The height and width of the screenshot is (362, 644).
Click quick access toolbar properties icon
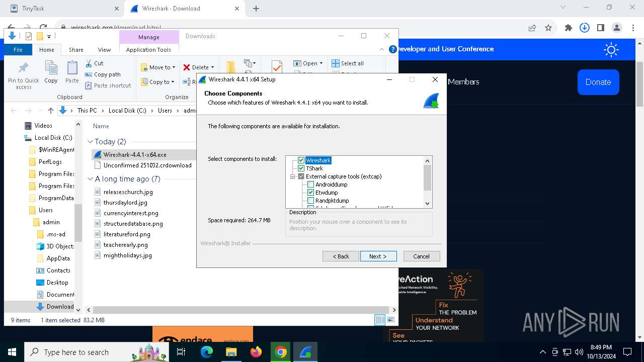29,36
